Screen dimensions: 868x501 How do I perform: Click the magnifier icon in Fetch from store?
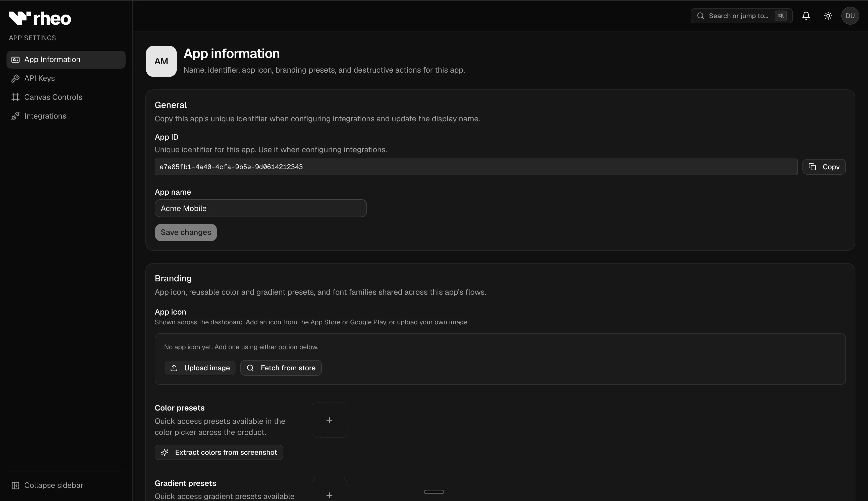tap(250, 368)
